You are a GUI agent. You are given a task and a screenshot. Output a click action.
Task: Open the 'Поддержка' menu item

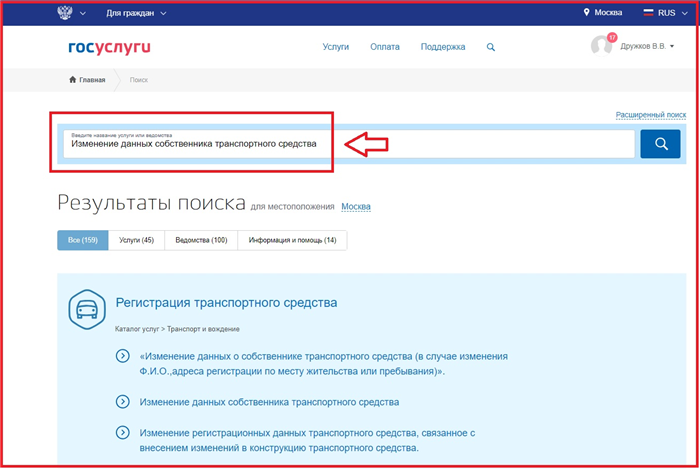[x=443, y=47]
